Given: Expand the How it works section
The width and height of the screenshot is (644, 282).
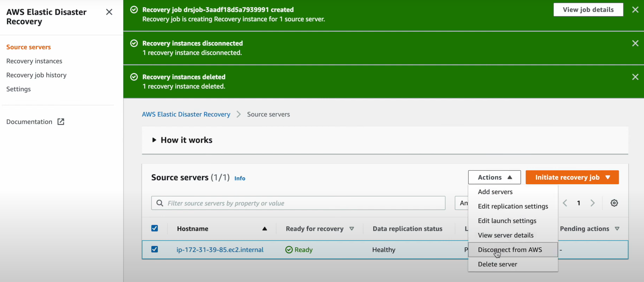Looking at the screenshot, I should pyautogui.click(x=182, y=140).
